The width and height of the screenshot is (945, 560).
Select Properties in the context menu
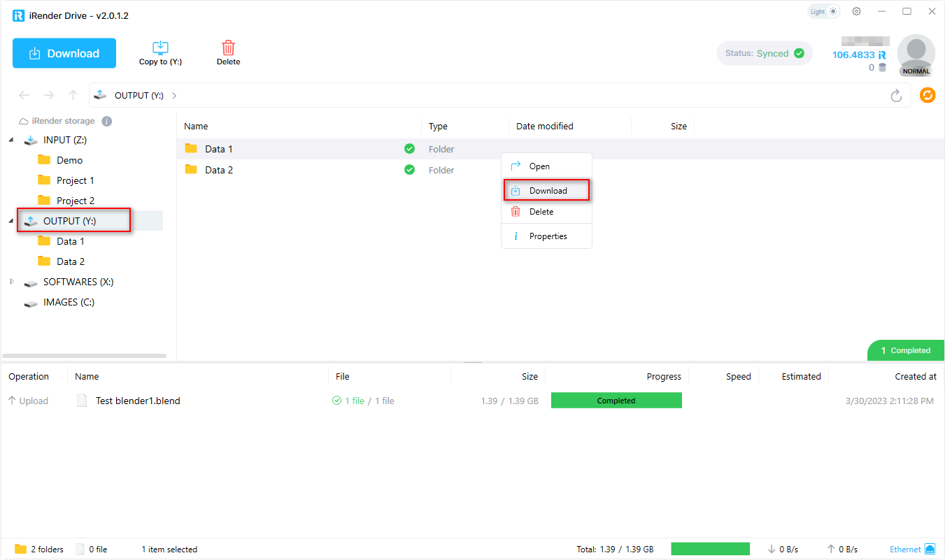(547, 236)
